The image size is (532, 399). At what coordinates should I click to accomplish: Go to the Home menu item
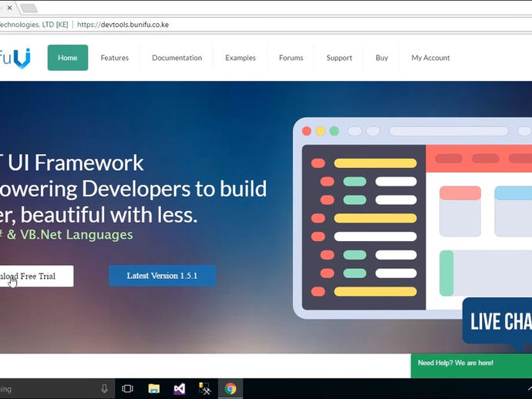[x=68, y=58]
